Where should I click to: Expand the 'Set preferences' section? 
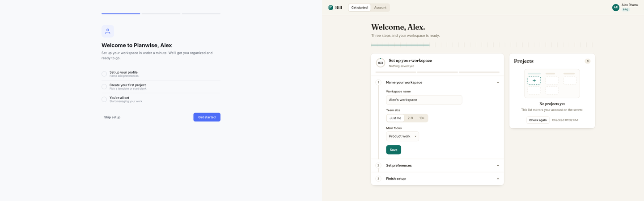[x=437, y=165]
